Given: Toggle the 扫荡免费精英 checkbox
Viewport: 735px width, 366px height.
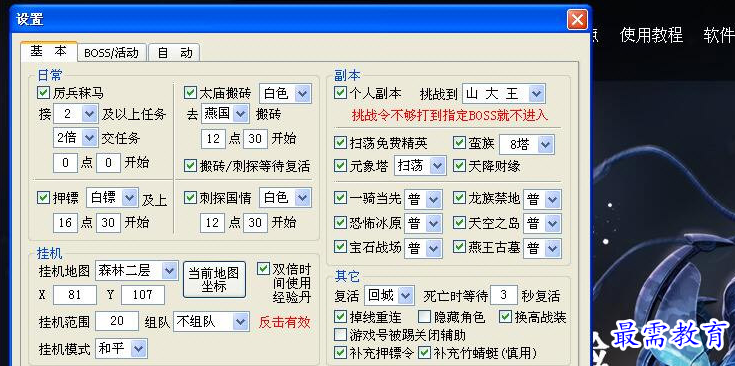Looking at the screenshot, I should pos(340,143).
